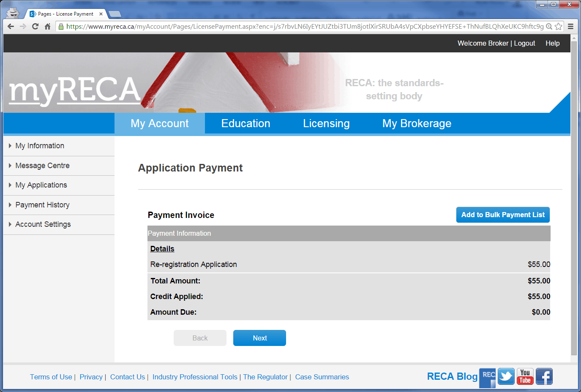Open the Facebook icon in footer
Screen dimensions: 581x392
(x=544, y=376)
